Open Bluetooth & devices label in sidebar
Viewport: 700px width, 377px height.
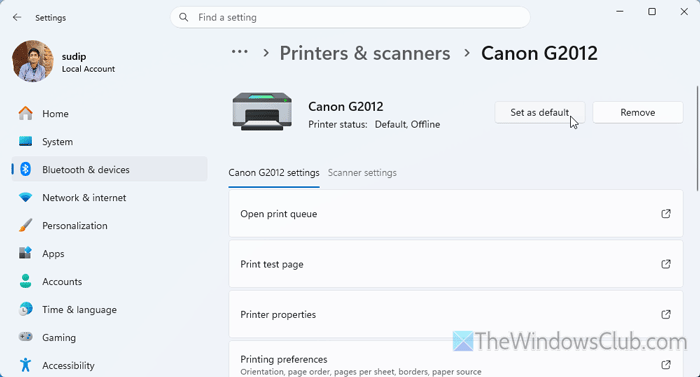click(86, 170)
